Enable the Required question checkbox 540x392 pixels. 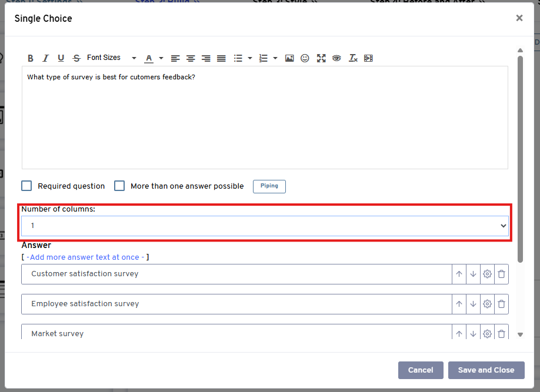[x=26, y=186]
